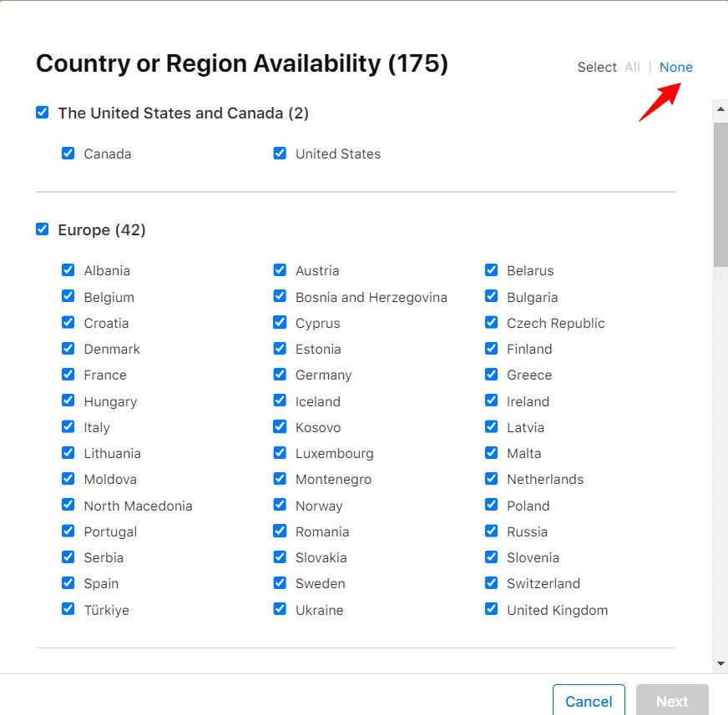Uncheck the France checkbox

click(x=68, y=375)
